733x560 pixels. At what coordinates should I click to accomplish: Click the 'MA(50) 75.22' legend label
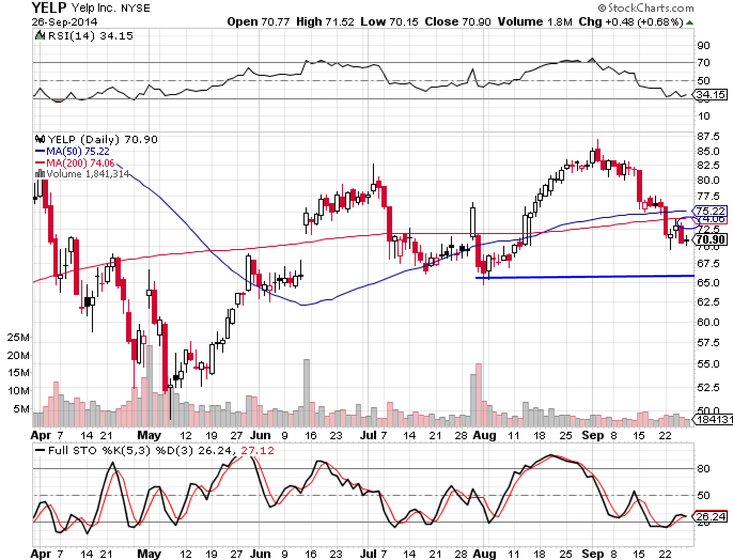pyautogui.click(x=78, y=151)
